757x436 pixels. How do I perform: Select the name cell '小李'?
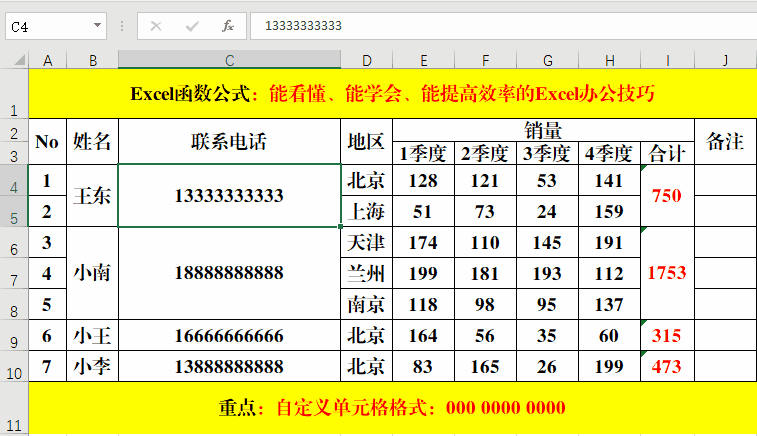(92, 366)
